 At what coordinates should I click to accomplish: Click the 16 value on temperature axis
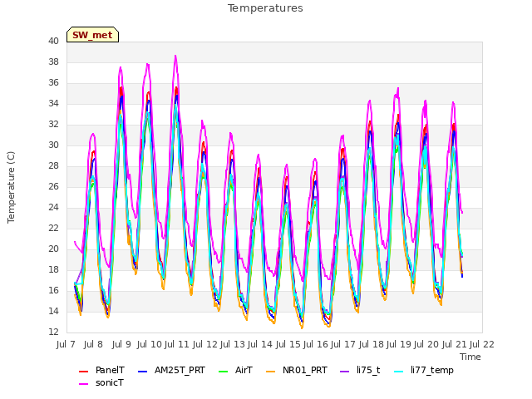(x=53, y=290)
